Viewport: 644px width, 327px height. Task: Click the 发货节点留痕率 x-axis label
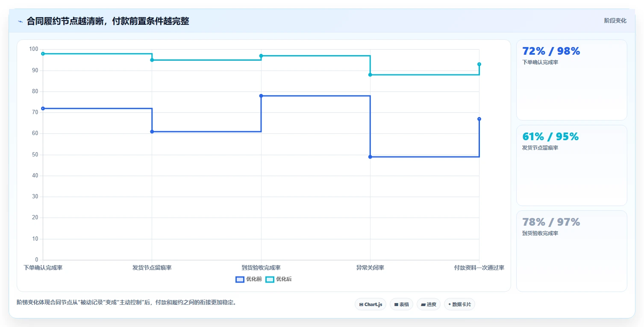pos(152,268)
